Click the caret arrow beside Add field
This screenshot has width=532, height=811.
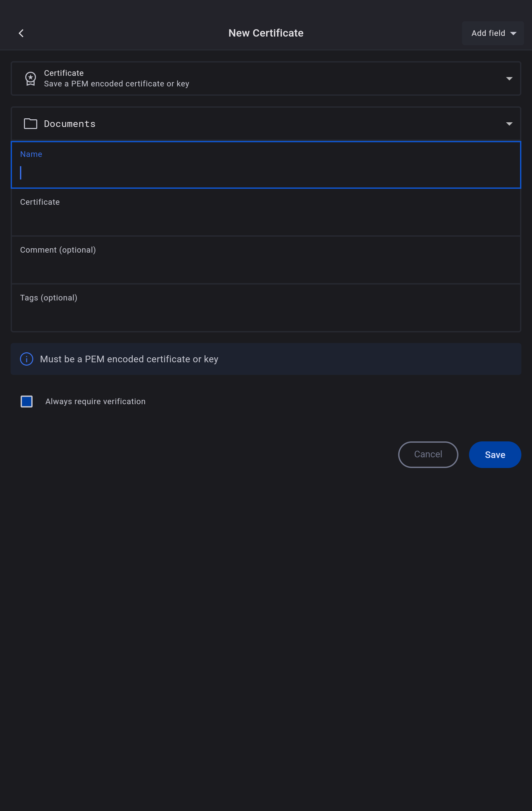(x=513, y=33)
